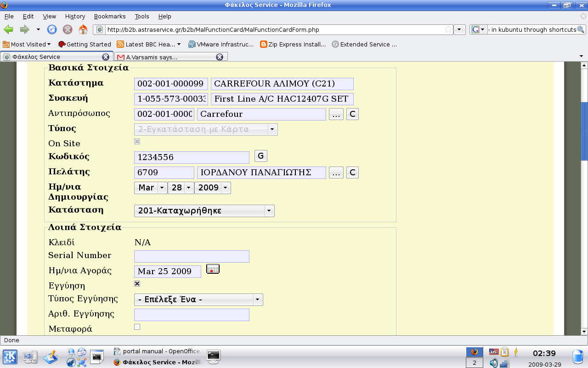Open the Τύπος dropdown
The height and width of the screenshot is (368, 588).
[x=206, y=129]
